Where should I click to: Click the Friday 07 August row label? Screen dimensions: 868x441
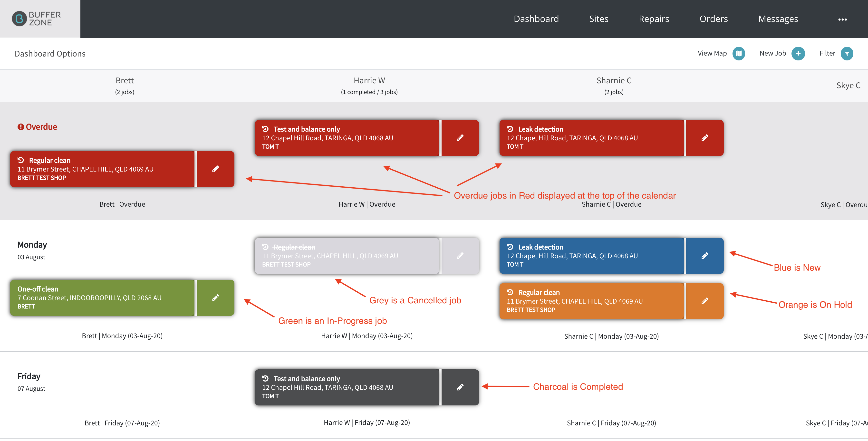[31, 382]
